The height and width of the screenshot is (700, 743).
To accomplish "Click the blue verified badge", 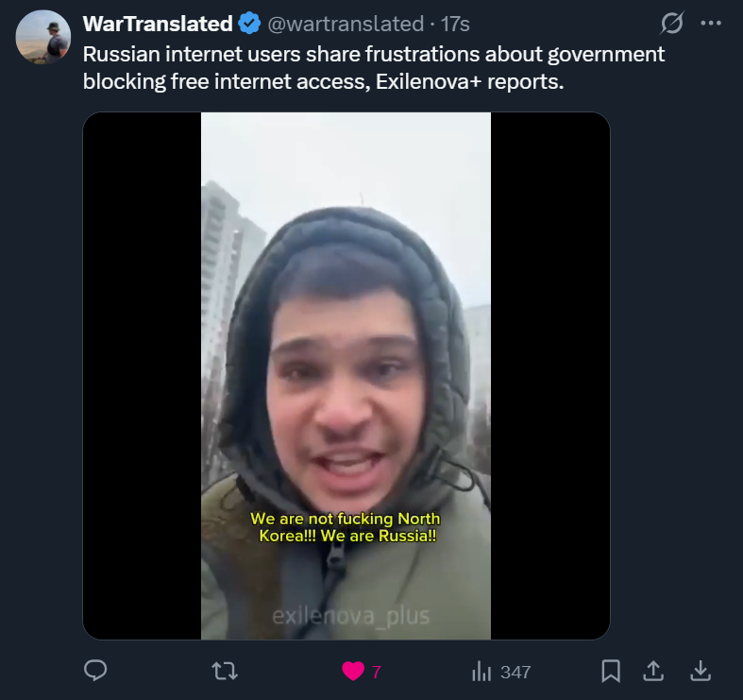I will pos(249,24).
